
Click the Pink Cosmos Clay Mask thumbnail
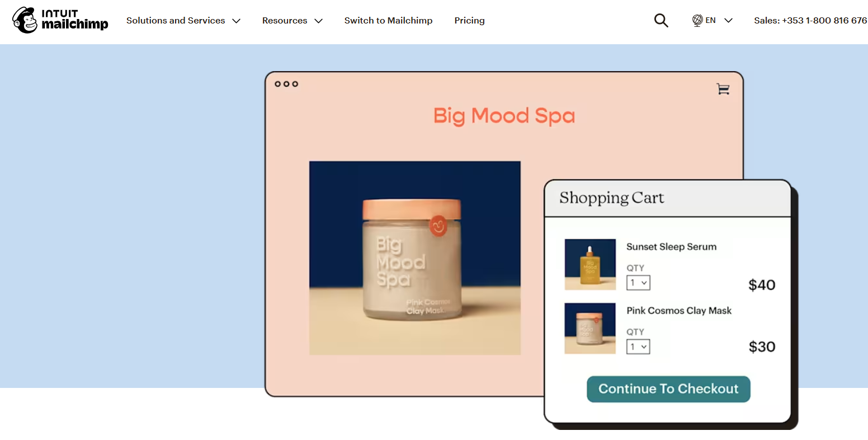tap(590, 329)
